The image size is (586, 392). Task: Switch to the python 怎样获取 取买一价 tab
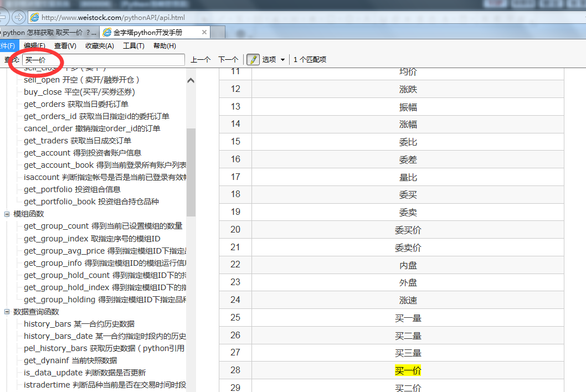(x=50, y=33)
